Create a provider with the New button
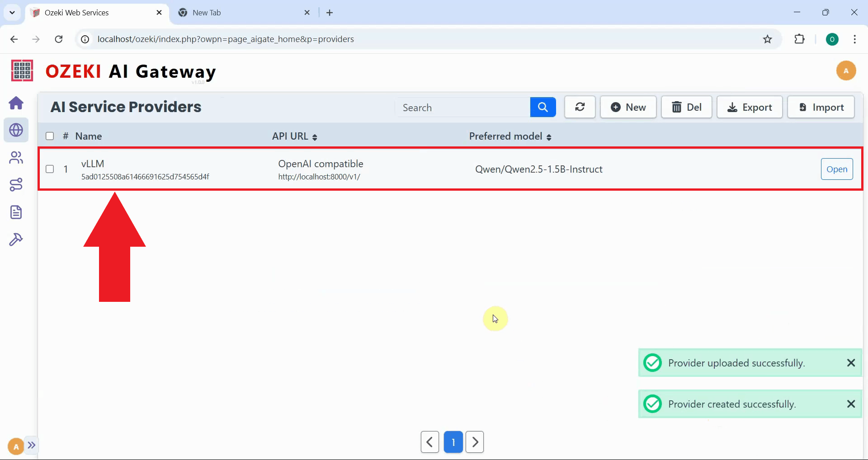 click(628, 107)
